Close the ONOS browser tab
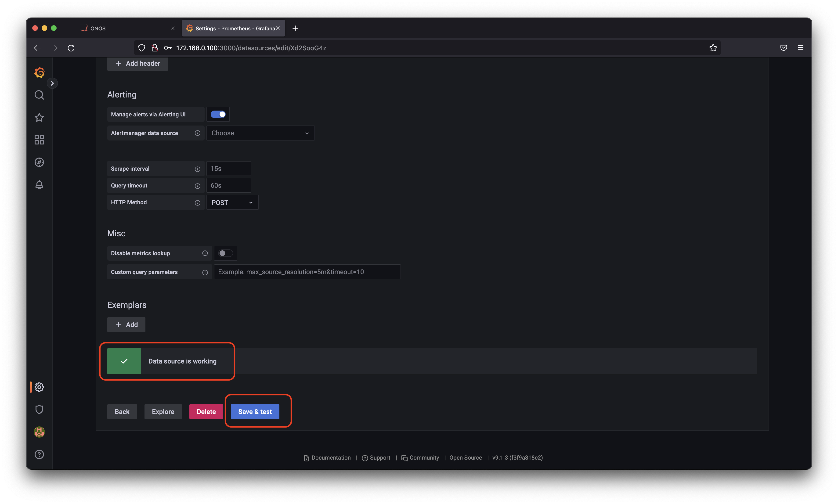This screenshot has height=504, width=838. coord(173,28)
